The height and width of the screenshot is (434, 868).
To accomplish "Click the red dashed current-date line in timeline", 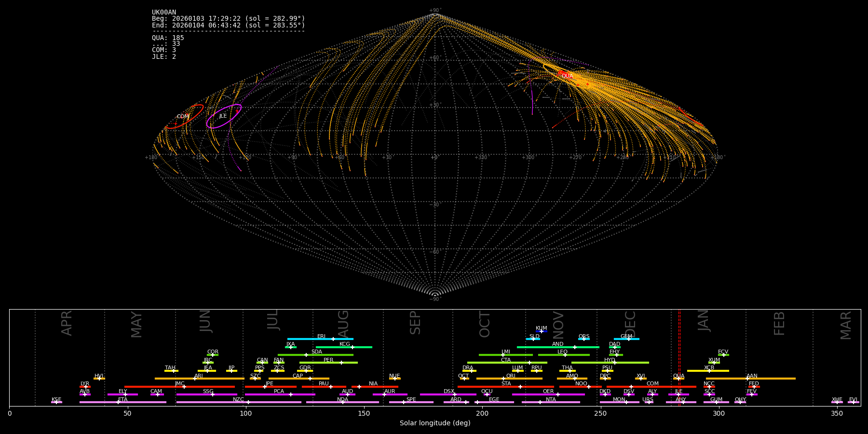I will (x=679, y=357).
